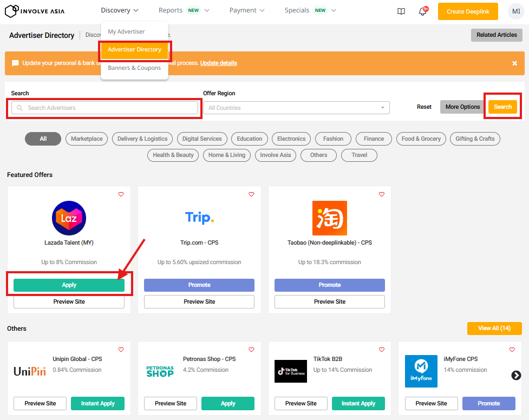Click the Lazada Talent logo
The width and height of the screenshot is (529, 420).
coord(69,218)
